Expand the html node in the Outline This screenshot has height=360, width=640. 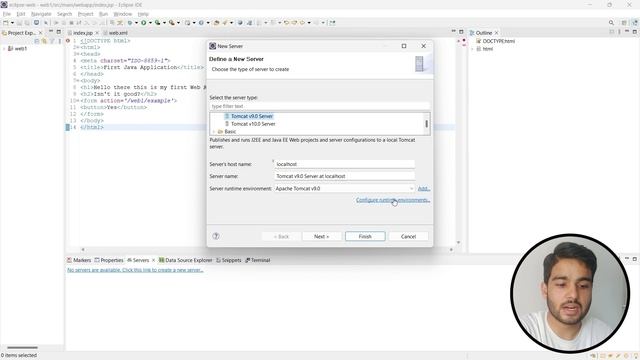[x=473, y=49]
